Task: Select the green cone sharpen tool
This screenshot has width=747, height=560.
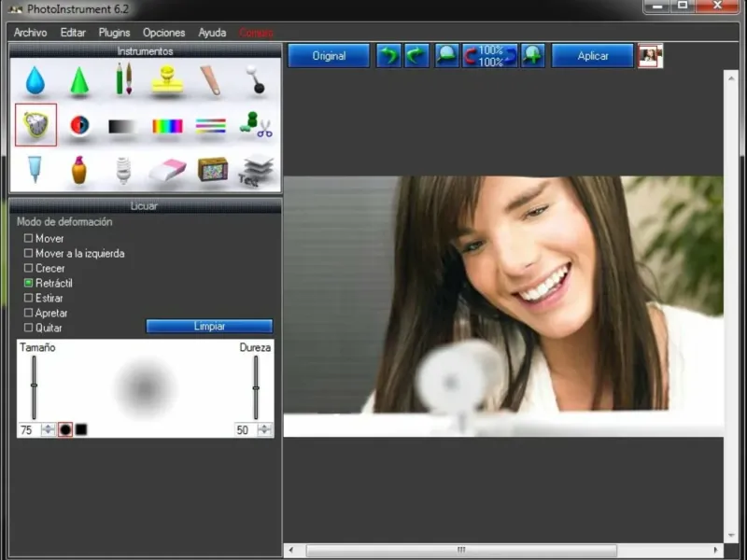Action: pyautogui.click(x=79, y=80)
